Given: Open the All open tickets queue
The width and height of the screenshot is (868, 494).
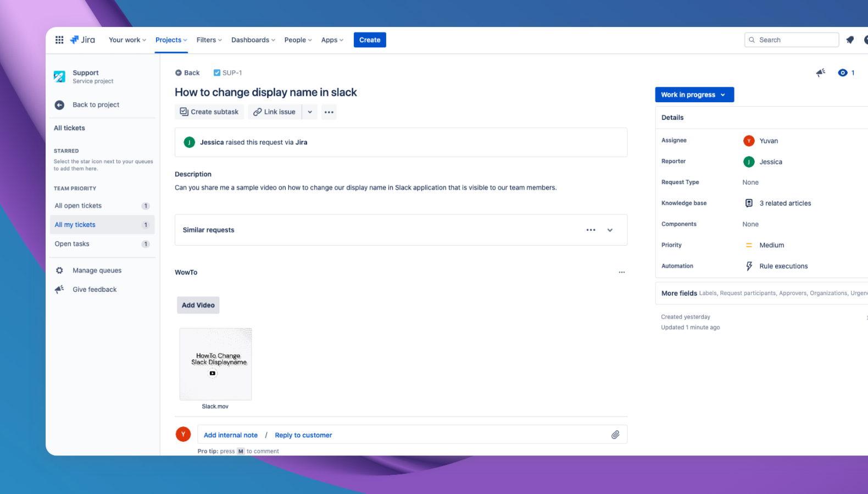Looking at the screenshot, I should (102, 206).
